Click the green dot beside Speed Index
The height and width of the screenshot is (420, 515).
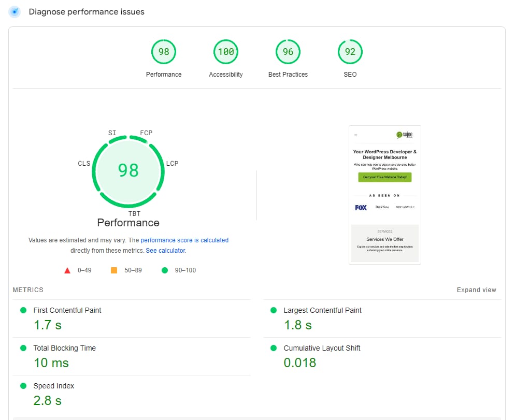coord(23,385)
